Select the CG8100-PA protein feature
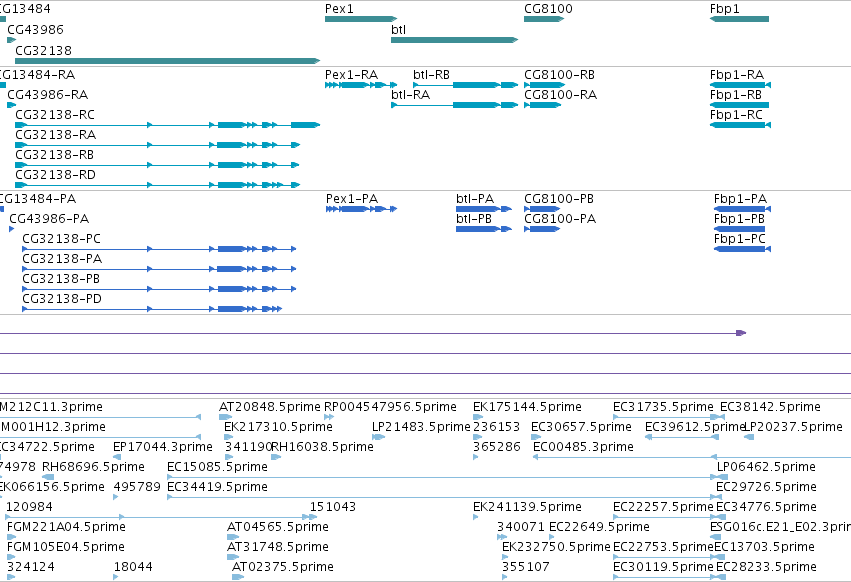Viewport: 851px width, 582px height. click(x=542, y=229)
